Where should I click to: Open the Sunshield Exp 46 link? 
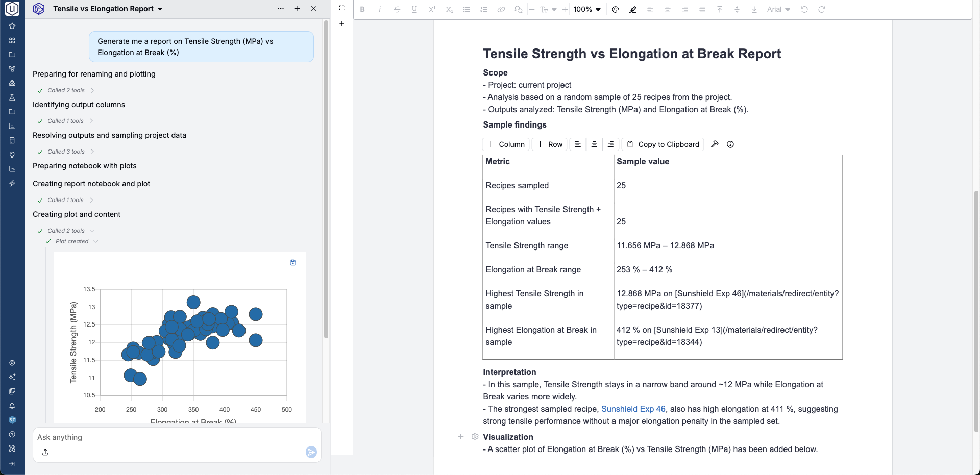tap(633, 409)
